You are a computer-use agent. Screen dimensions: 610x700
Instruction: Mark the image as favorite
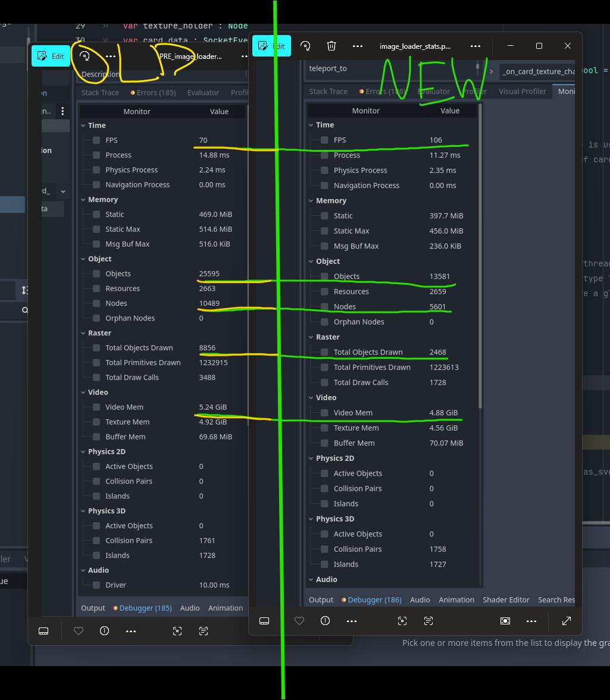click(299, 621)
